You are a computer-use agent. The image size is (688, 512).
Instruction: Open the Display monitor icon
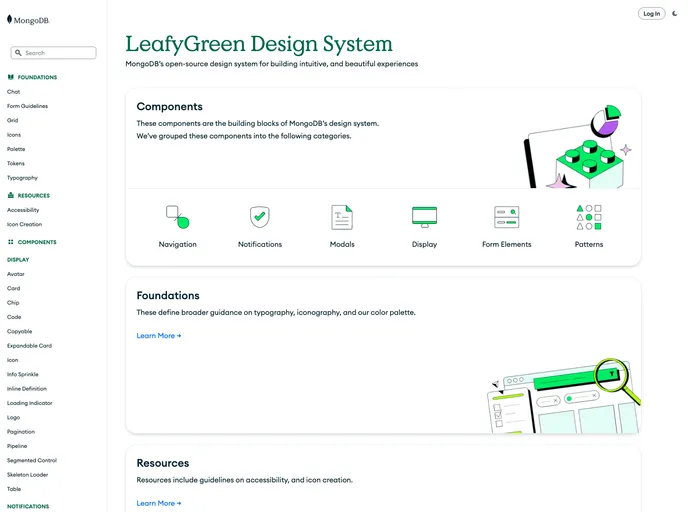point(424,217)
